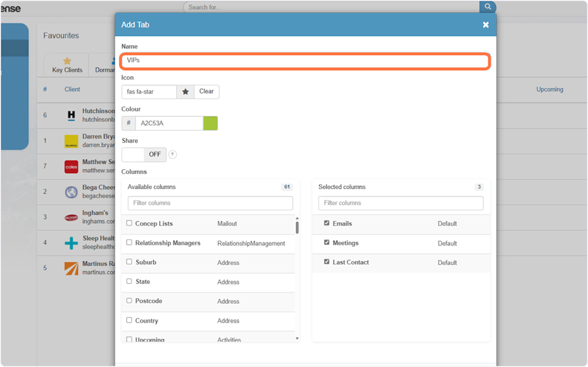Click the Upcoming column header

point(549,90)
